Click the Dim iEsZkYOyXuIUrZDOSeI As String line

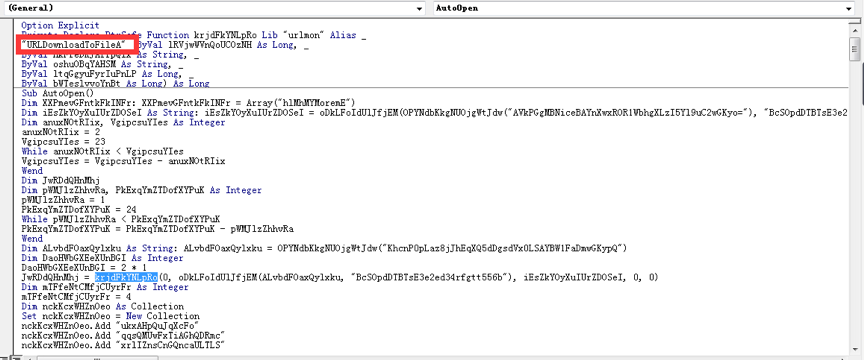click(x=434, y=112)
